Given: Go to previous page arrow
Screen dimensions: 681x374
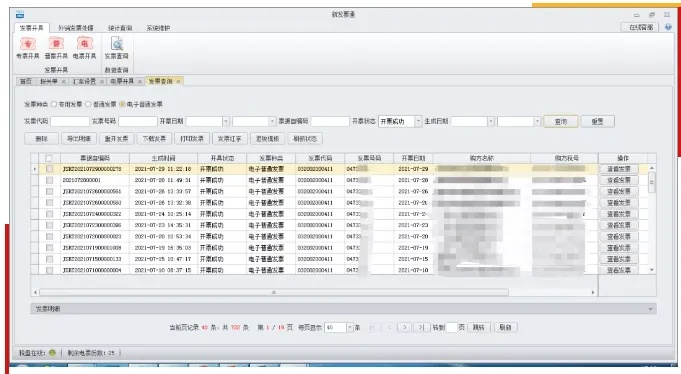Looking at the screenshot, I should pyautogui.click(x=389, y=328).
